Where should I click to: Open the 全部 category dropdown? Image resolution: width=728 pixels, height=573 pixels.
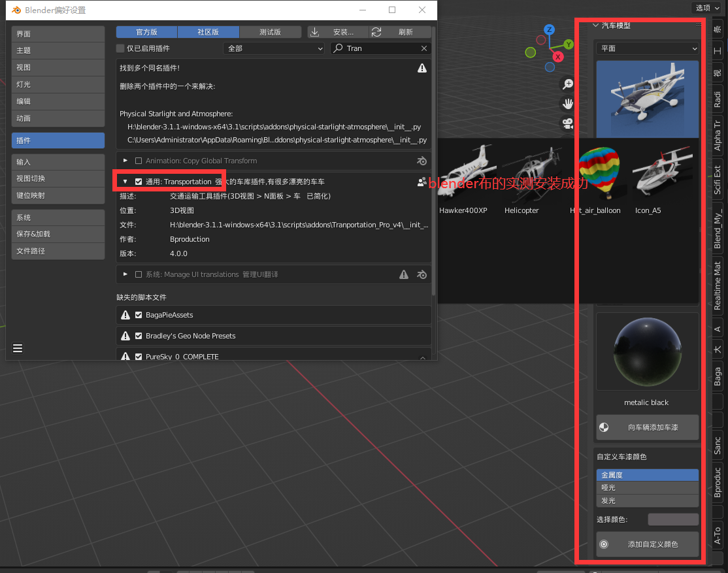[274, 48]
